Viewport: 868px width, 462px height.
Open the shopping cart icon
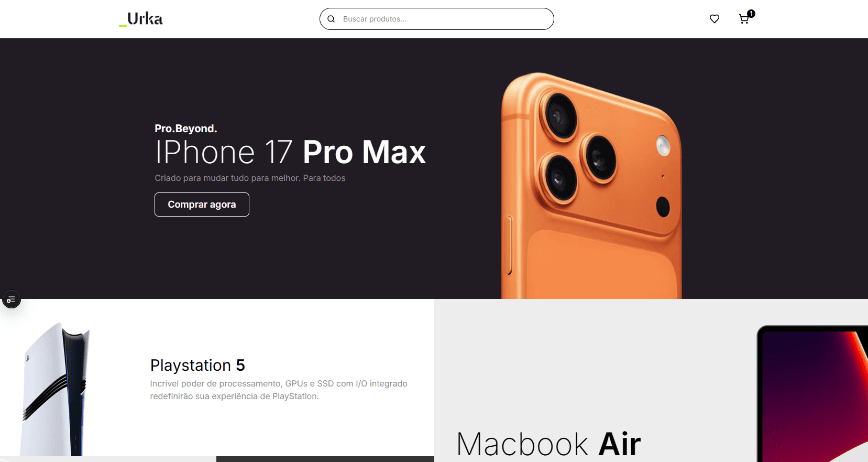click(743, 19)
